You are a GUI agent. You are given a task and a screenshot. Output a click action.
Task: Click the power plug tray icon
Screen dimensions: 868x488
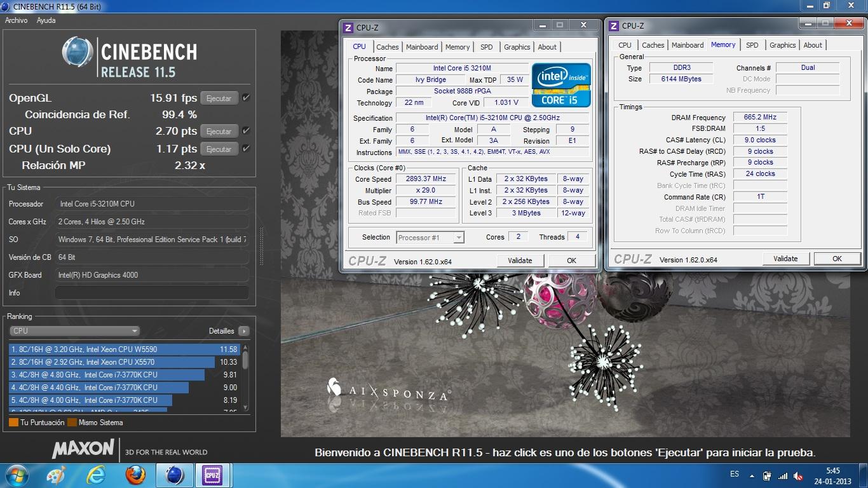[767, 476]
